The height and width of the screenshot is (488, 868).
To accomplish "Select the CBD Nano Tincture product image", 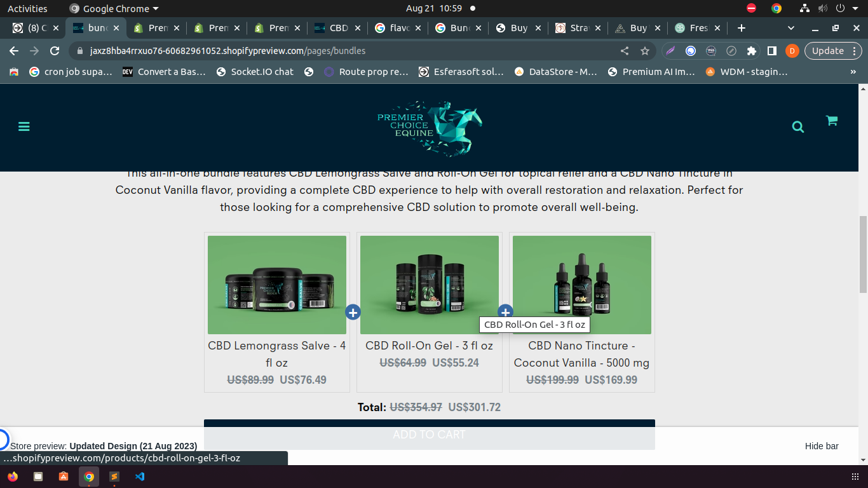I will click(581, 285).
